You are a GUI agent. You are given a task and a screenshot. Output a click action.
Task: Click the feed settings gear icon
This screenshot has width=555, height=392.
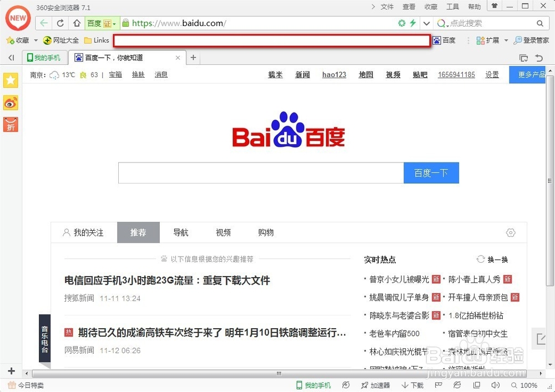(x=511, y=232)
